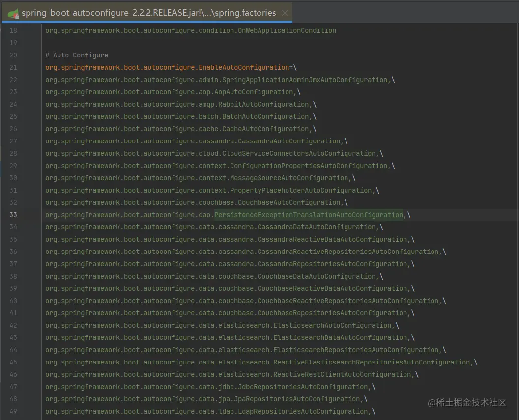
Task: Click the CouchbaseReactiveRepositoriesAutoConfiguration line
Action: (x=246, y=301)
